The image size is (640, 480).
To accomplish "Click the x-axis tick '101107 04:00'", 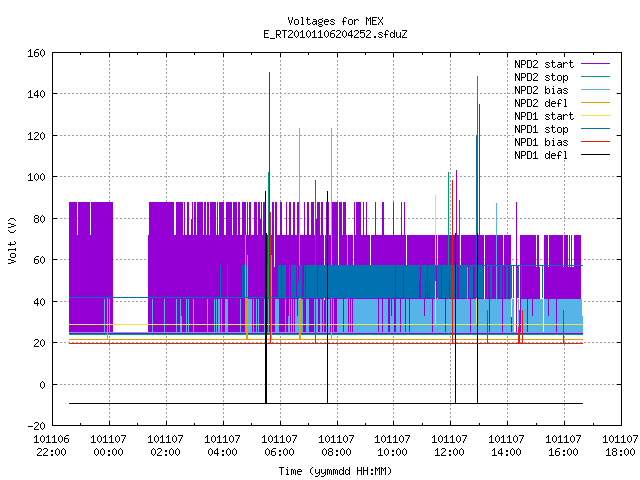I will pos(222,446).
